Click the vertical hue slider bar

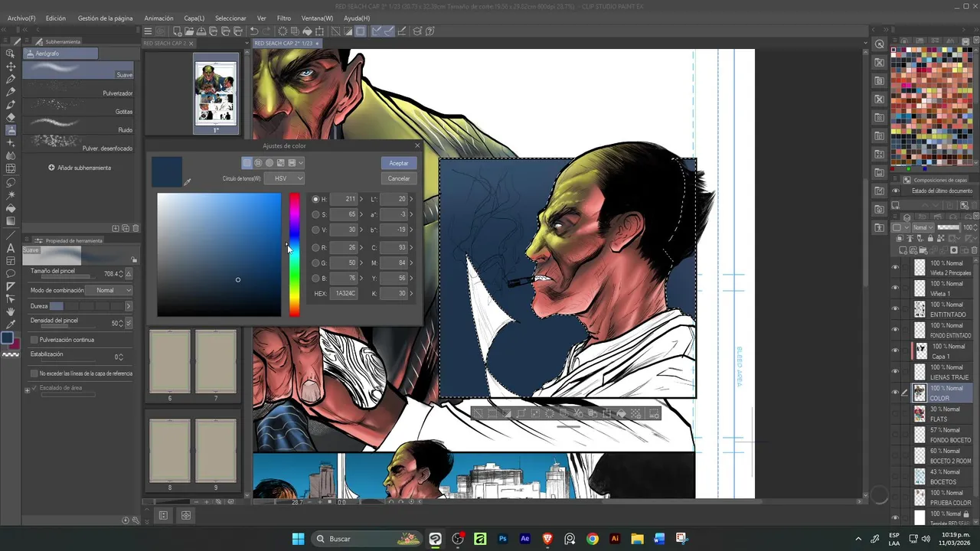(294, 254)
